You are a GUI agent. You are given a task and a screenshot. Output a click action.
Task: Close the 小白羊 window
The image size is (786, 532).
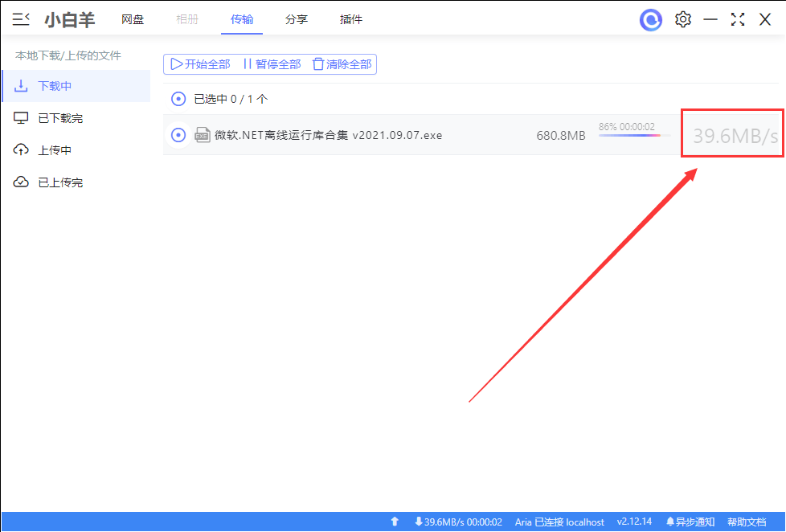tap(765, 19)
